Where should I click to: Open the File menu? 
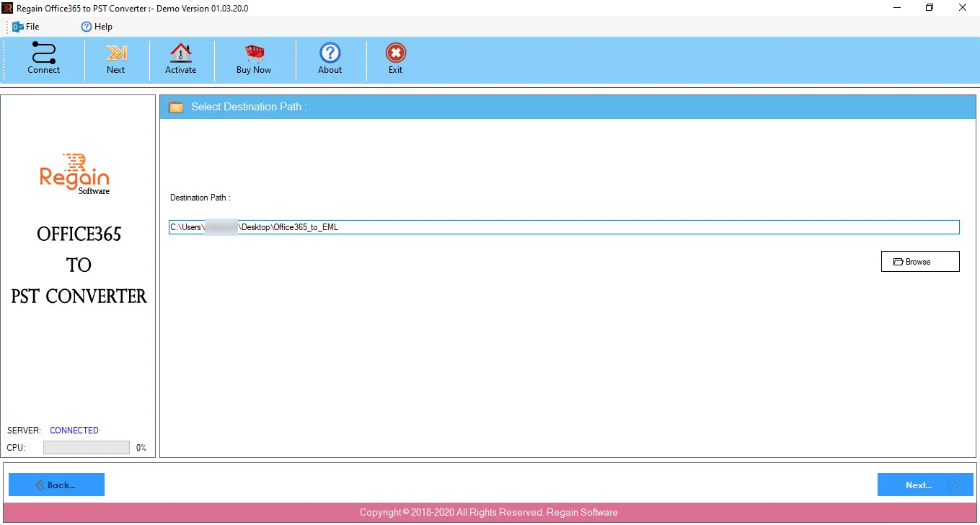point(26,27)
